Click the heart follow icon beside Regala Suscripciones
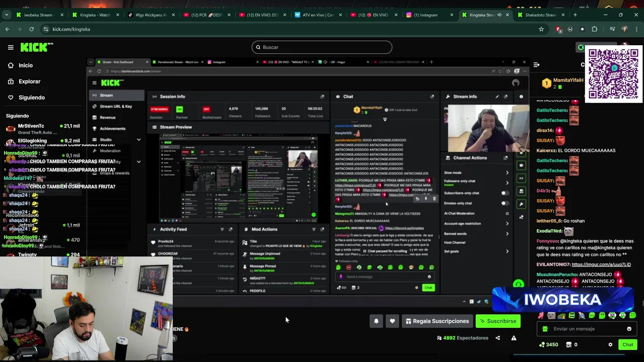The width and height of the screenshot is (644, 362). click(x=392, y=321)
